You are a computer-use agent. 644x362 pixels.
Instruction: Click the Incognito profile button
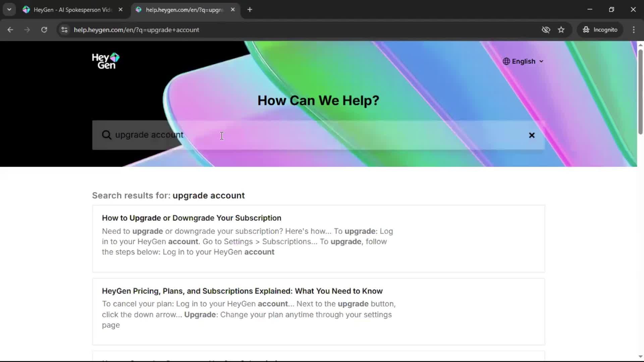(x=600, y=30)
